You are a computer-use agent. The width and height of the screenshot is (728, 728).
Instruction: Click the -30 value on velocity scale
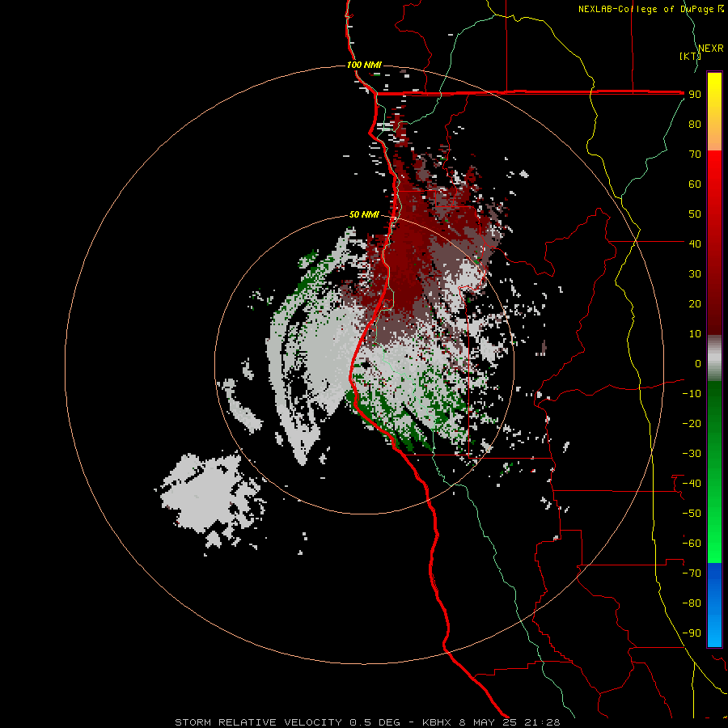pyautogui.click(x=692, y=454)
